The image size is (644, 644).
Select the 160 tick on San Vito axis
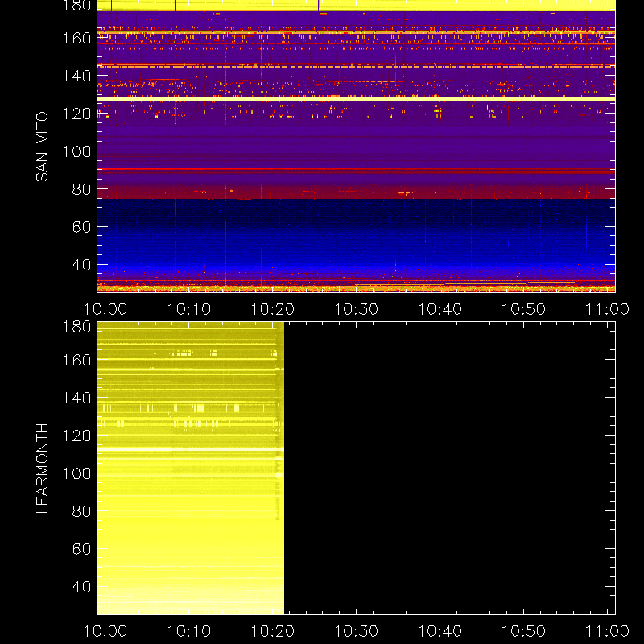[76, 38]
